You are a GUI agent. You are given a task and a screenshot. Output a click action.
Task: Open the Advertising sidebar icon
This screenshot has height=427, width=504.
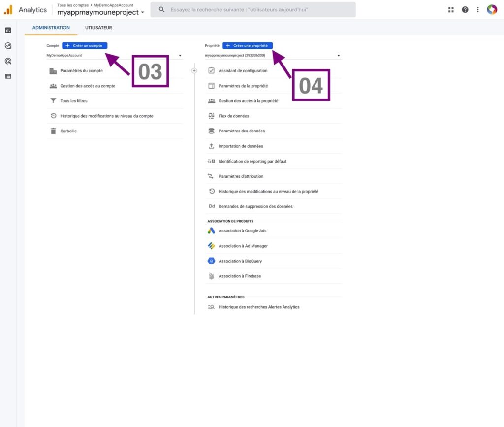8,61
